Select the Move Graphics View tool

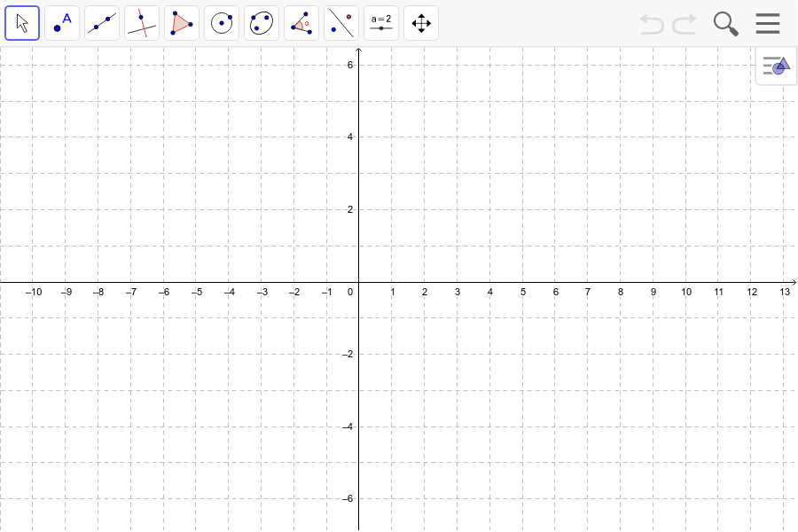421,23
